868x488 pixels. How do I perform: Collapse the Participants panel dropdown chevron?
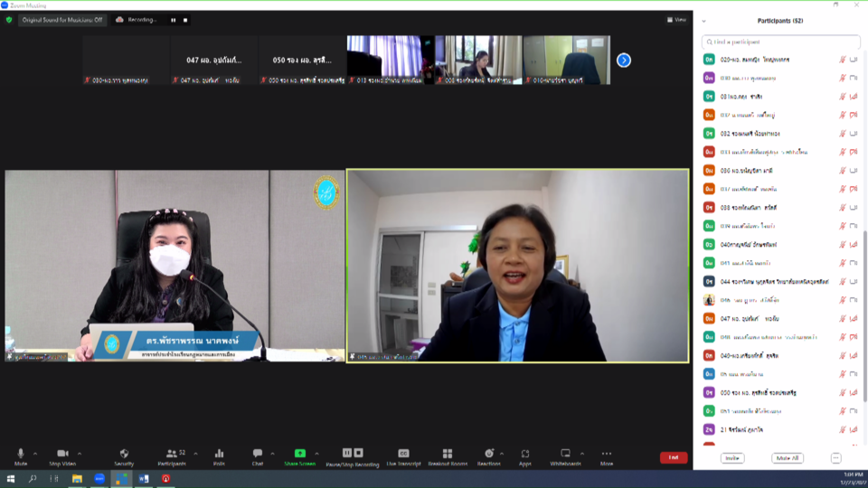704,21
